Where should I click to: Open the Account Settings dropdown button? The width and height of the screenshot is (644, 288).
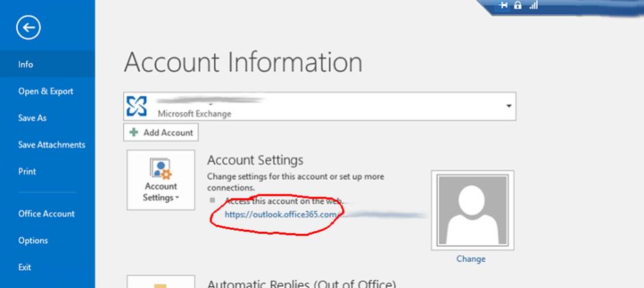160,181
